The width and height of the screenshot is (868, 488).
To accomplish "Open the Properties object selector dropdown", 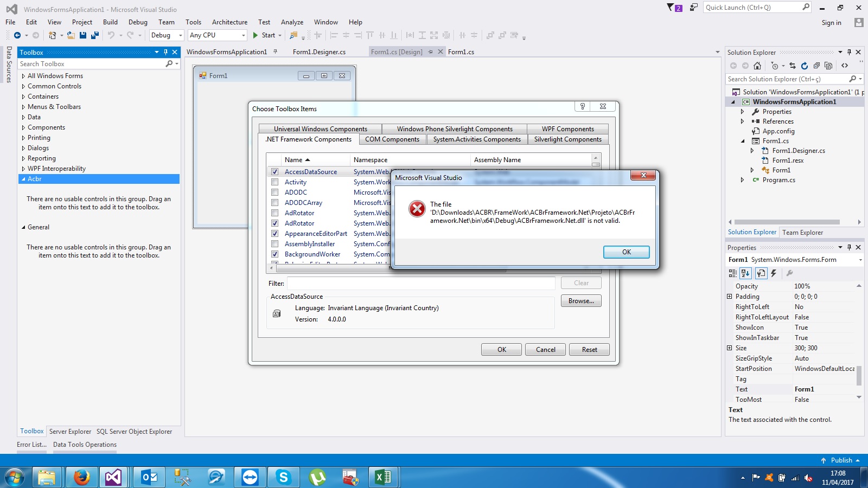I will pos(860,260).
